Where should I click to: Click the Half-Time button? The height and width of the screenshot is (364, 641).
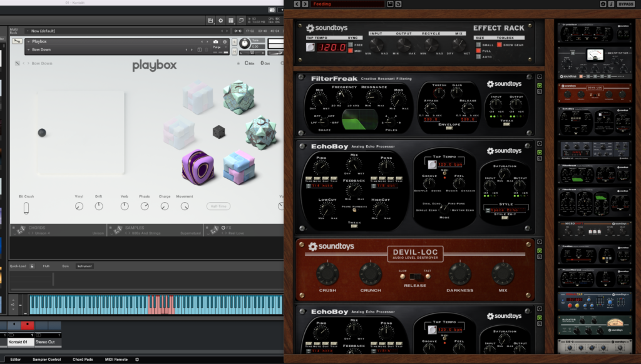point(218,206)
